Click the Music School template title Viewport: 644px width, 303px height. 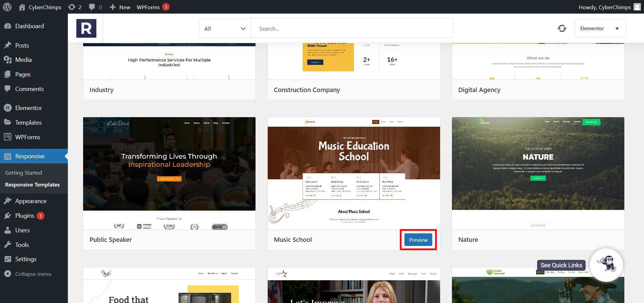point(293,240)
